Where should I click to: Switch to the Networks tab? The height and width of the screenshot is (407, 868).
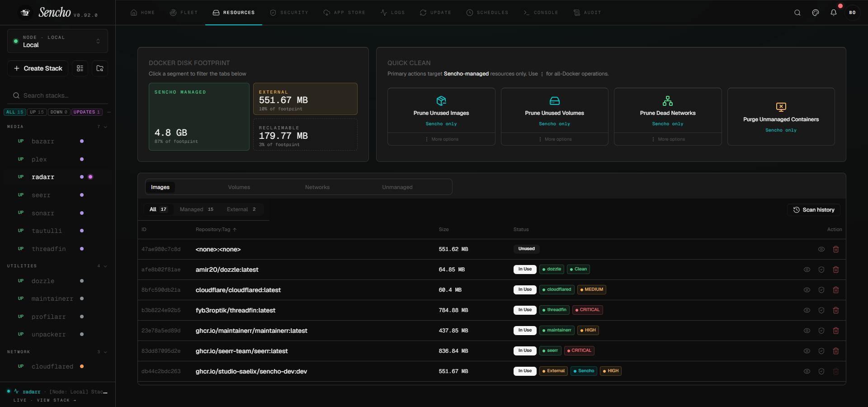tap(317, 187)
